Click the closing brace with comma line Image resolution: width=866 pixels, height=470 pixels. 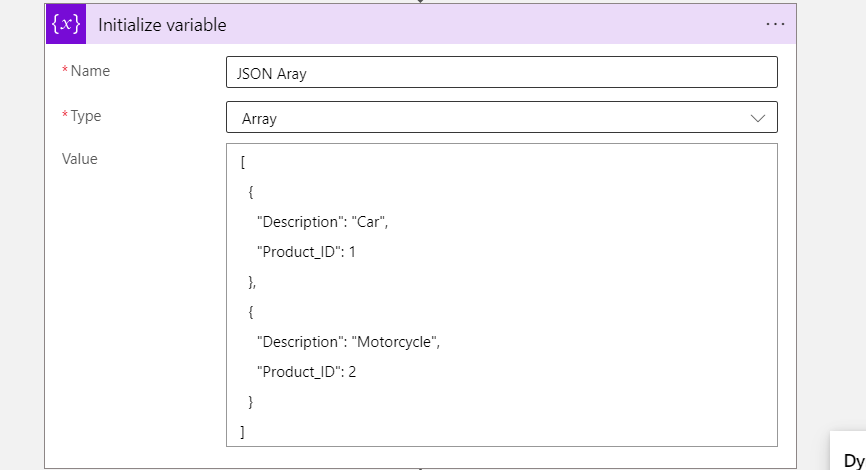tap(252, 282)
